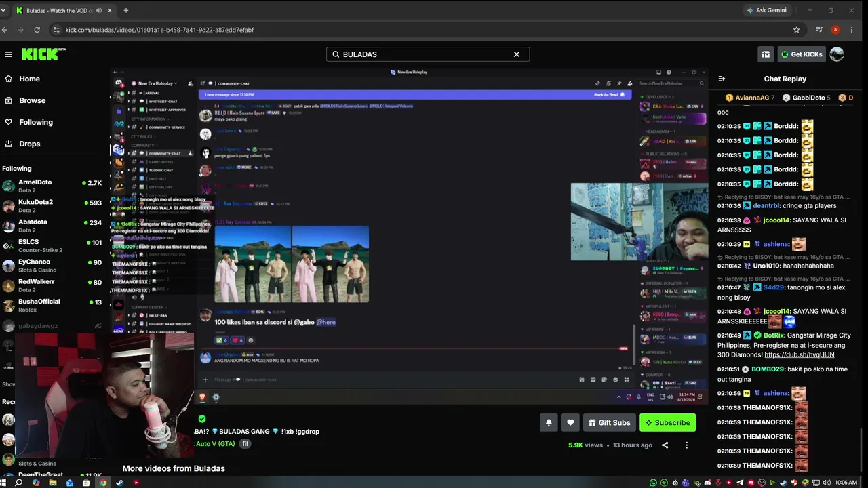
Task: Click AviannaAG in the gifter leaderboard
Action: coord(749,98)
